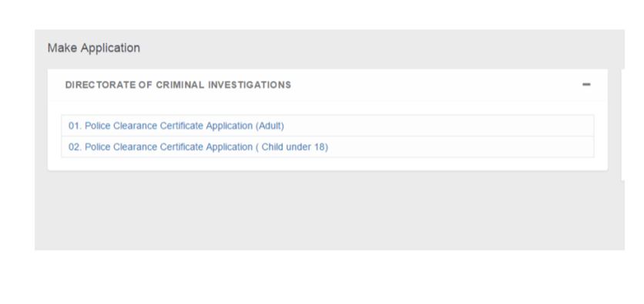Image resolution: width=644 pixels, height=304 pixels.
Task: Click the gray area below the applications panel
Action: (329, 210)
